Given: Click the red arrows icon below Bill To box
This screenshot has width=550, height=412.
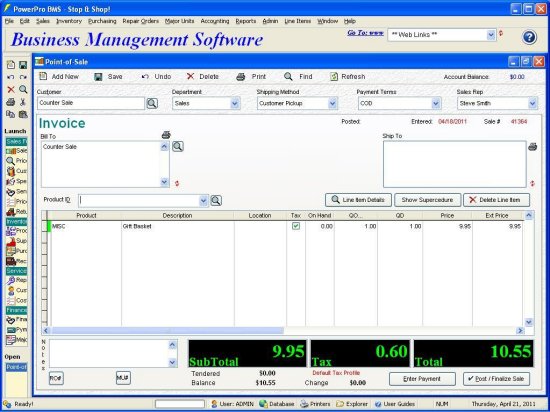Looking at the screenshot, I should click(177, 183).
